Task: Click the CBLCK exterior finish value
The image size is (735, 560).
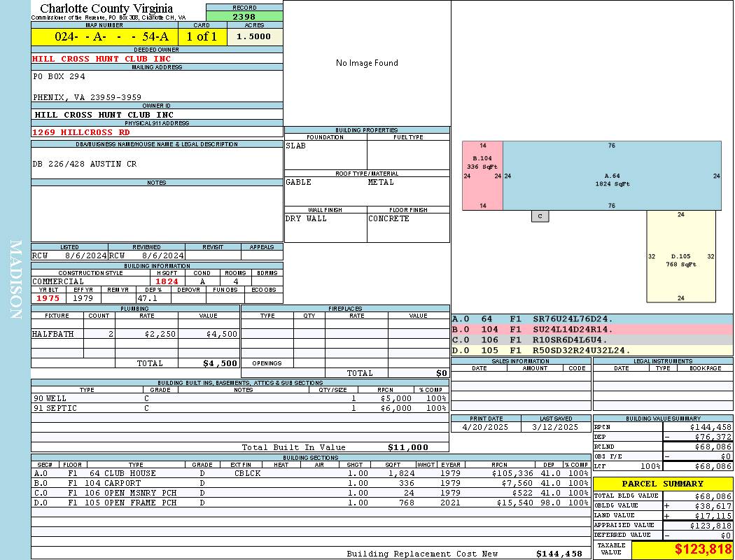Action: 247,474
